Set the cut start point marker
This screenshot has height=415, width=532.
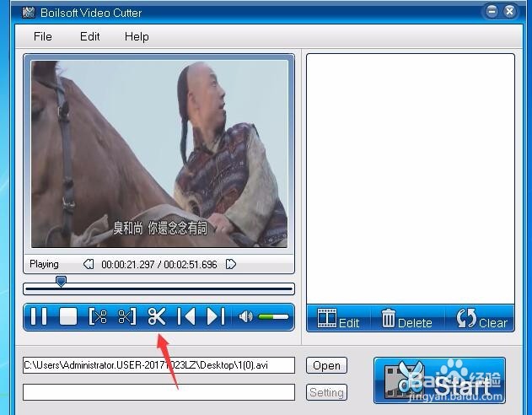click(98, 316)
